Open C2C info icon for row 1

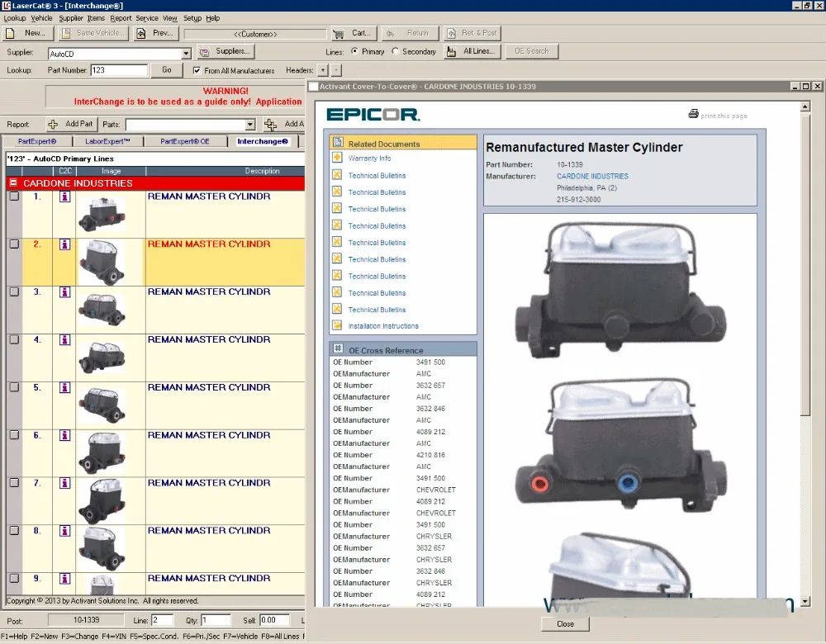pyautogui.click(x=64, y=197)
